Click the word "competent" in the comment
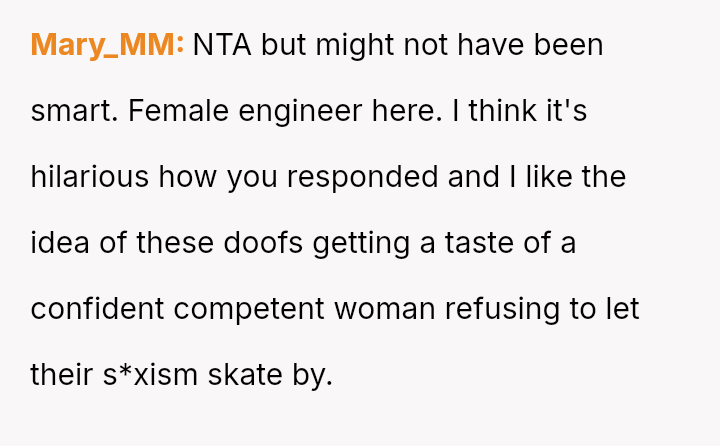This screenshot has height=446, width=720. coord(250,309)
